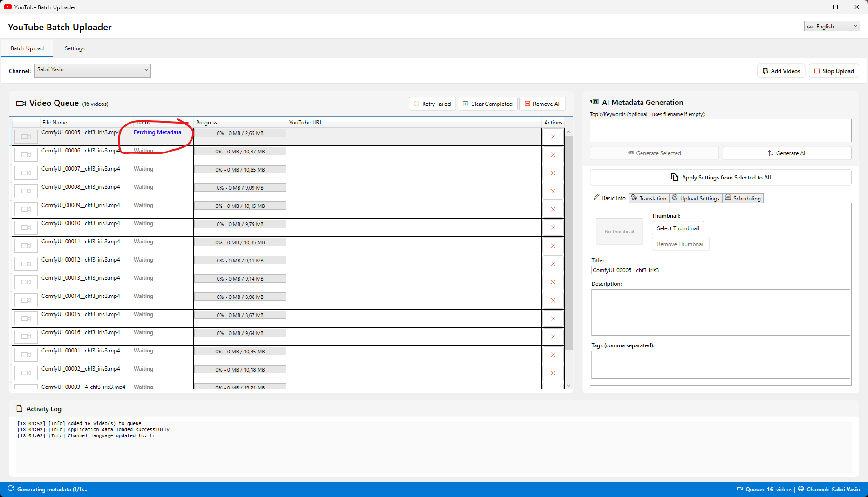868x497 pixels.
Task: Click video thumbnail icon for ComfyUI_00007
Action: pos(26,173)
